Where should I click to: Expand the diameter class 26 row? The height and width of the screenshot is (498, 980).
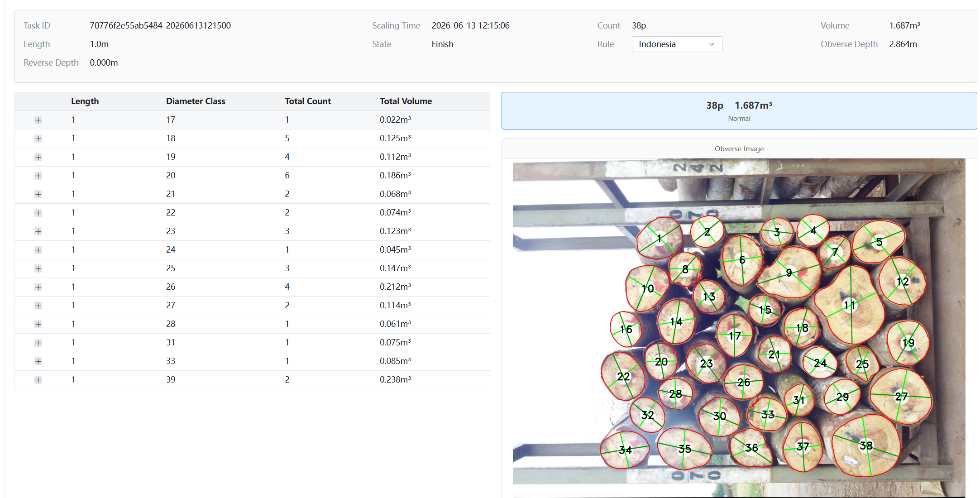[x=38, y=287]
